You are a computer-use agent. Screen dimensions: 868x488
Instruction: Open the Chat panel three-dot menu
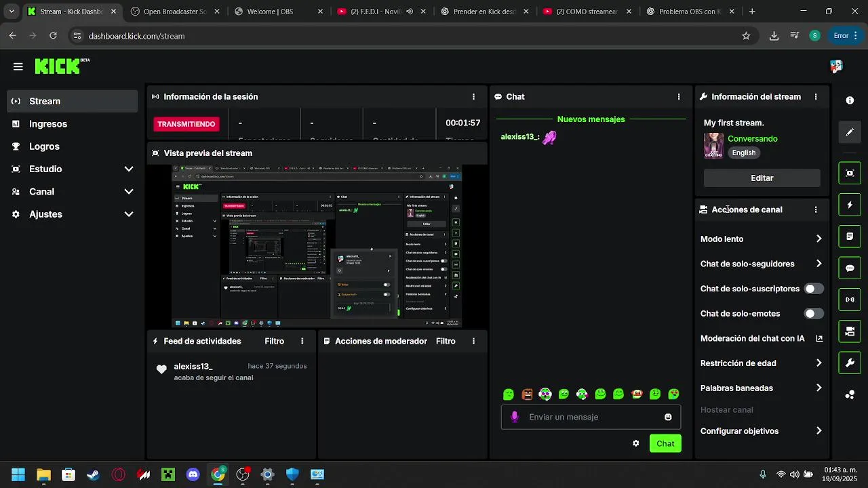pyautogui.click(x=679, y=97)
